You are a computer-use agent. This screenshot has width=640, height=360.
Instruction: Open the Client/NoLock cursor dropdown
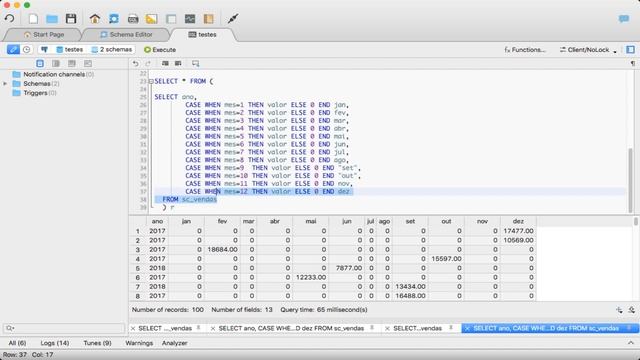coord(588,49)
